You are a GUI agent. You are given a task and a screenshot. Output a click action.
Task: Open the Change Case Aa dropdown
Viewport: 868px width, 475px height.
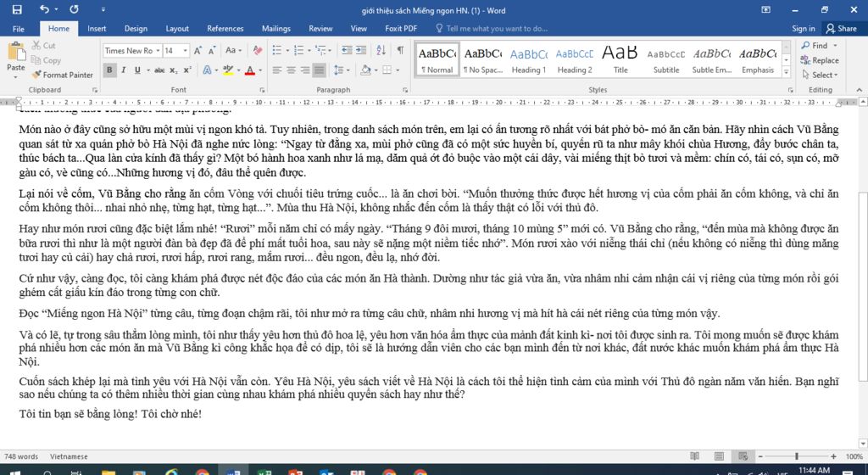point(234,50)
